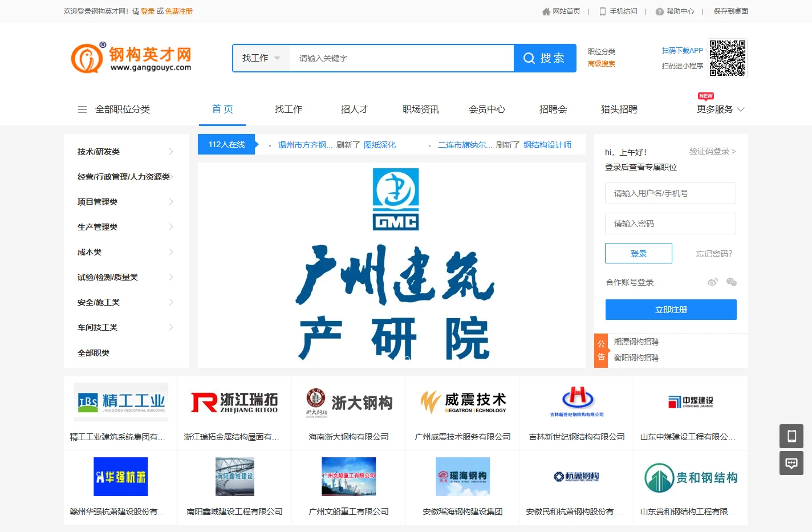The image size is (812, 532).
Task: Open the floating mobile phone icon
Action: [x=791, y=436]
